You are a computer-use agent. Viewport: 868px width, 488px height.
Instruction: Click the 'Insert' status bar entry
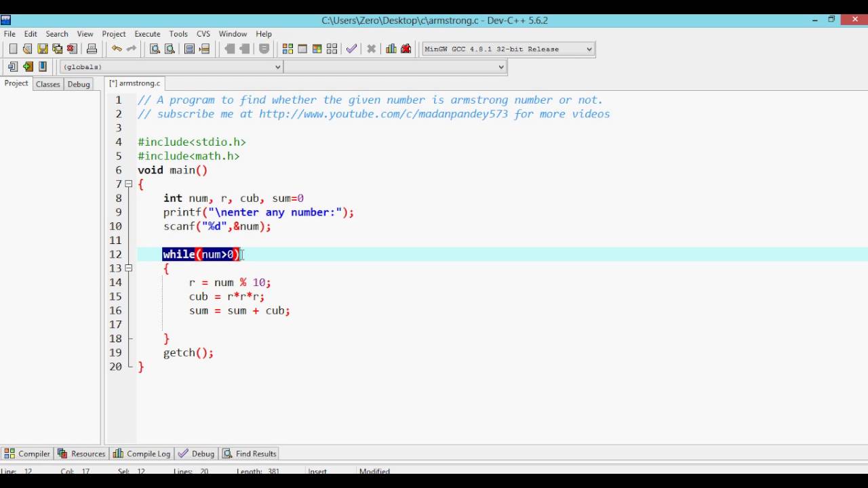[x=317, y=471]
